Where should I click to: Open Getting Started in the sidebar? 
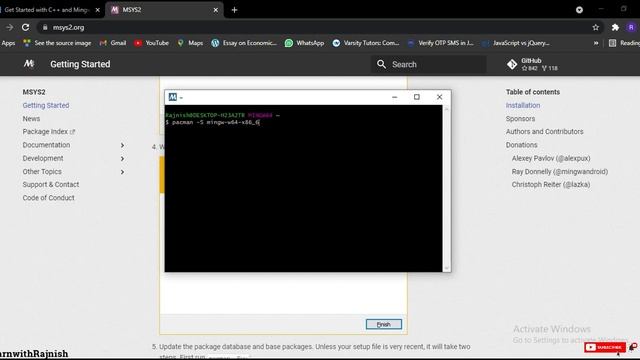[x=46, y=105]
